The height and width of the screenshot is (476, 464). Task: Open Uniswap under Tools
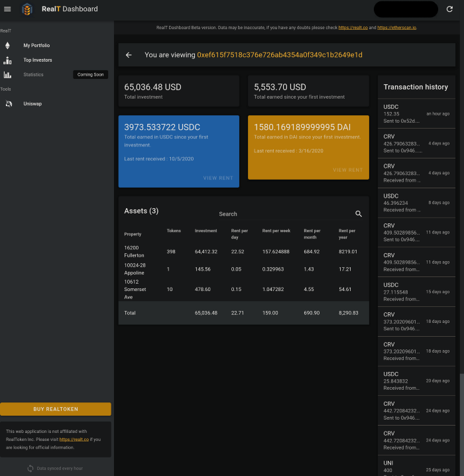(x=33, y=104)
